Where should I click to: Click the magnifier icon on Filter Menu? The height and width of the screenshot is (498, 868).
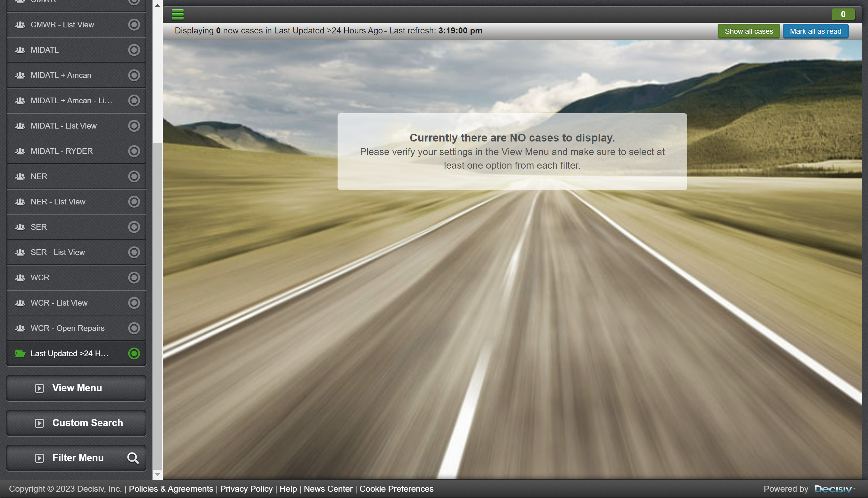point(133,458)
